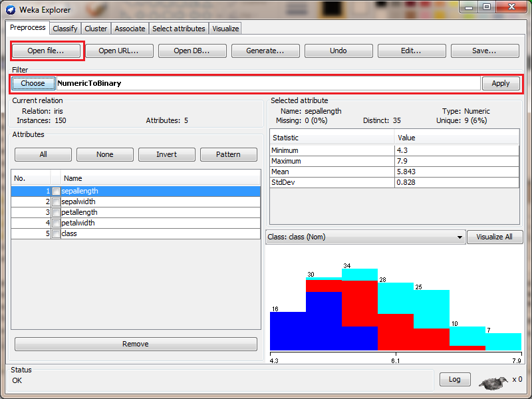Check the petallength attribute checkbox

[x=56, y=213]
